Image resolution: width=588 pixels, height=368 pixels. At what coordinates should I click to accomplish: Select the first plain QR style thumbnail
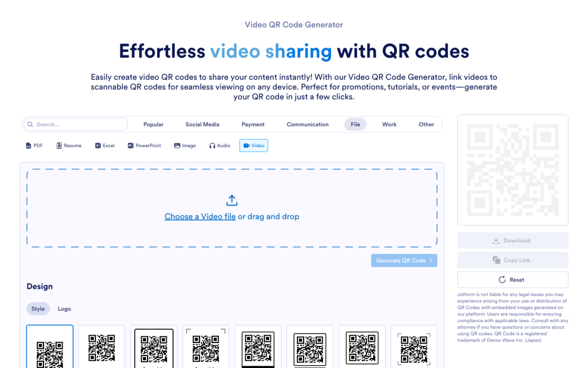click(50, 347)
